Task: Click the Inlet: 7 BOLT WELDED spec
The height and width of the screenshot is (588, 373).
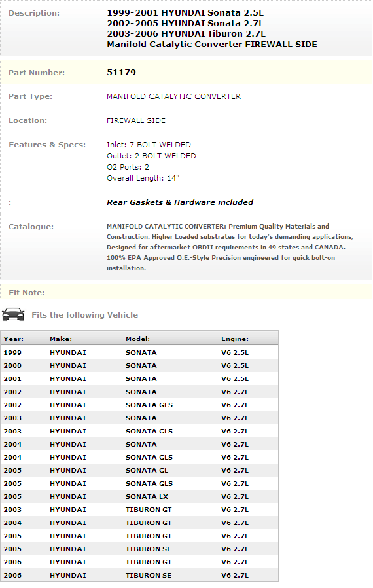Action: coord(149,145)
